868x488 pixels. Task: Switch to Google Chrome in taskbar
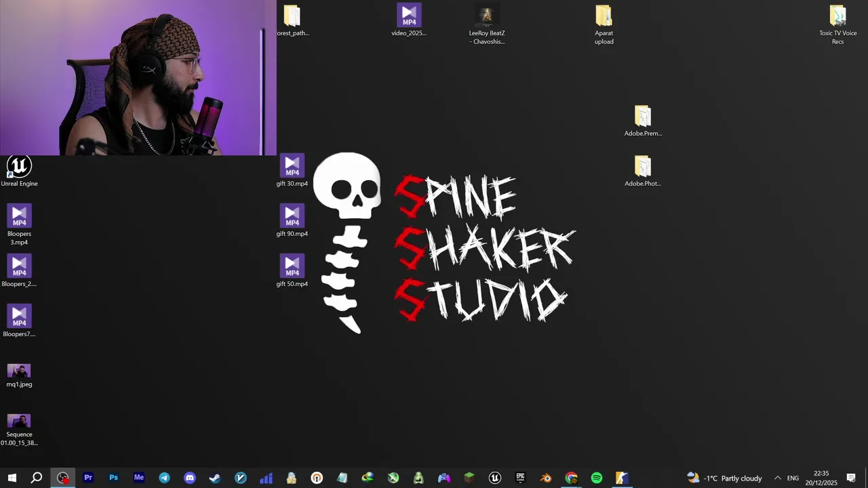[x=571, y=478]
